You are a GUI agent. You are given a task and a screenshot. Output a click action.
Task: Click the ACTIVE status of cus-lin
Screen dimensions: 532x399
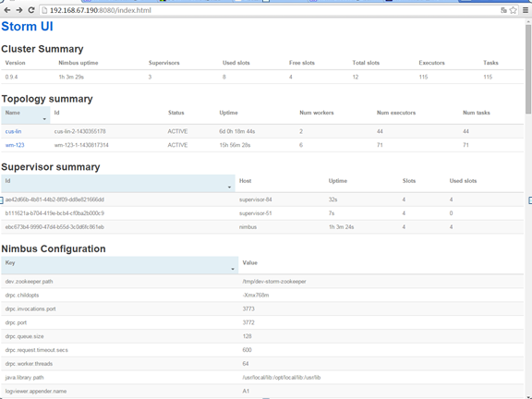point(177,131)
